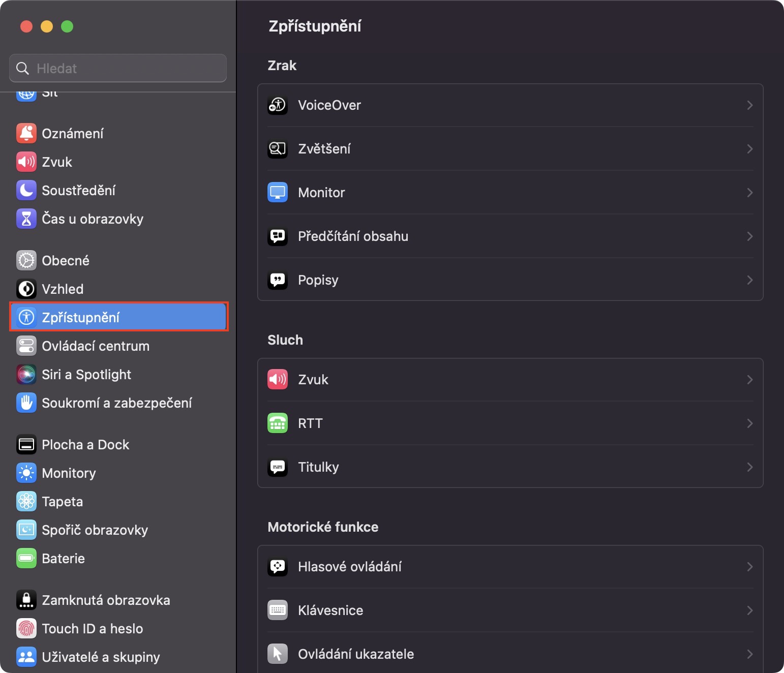Click the green RTT phone icon
This screenshot has height=673, width=784.
[278, 423]
